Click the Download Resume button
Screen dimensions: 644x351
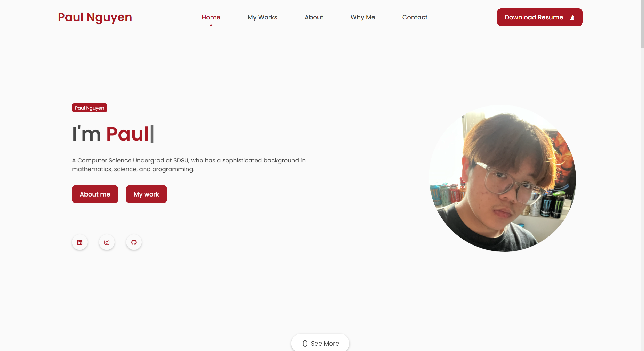[540, 17]
